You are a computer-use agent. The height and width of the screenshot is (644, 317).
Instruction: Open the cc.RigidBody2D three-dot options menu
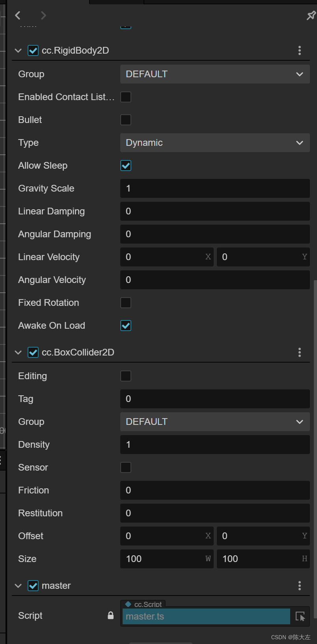pyautogui.click(x=300, y=50)
